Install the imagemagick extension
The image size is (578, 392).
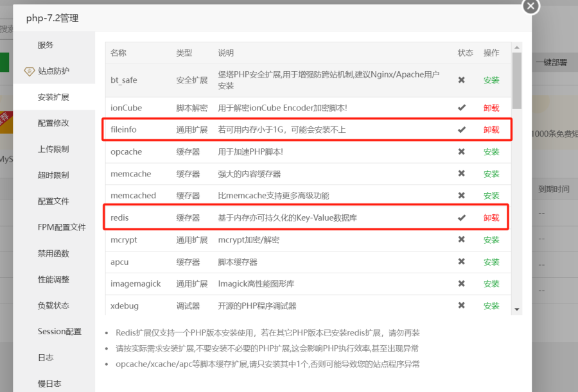pyautogui.click(x=491, y=284)
